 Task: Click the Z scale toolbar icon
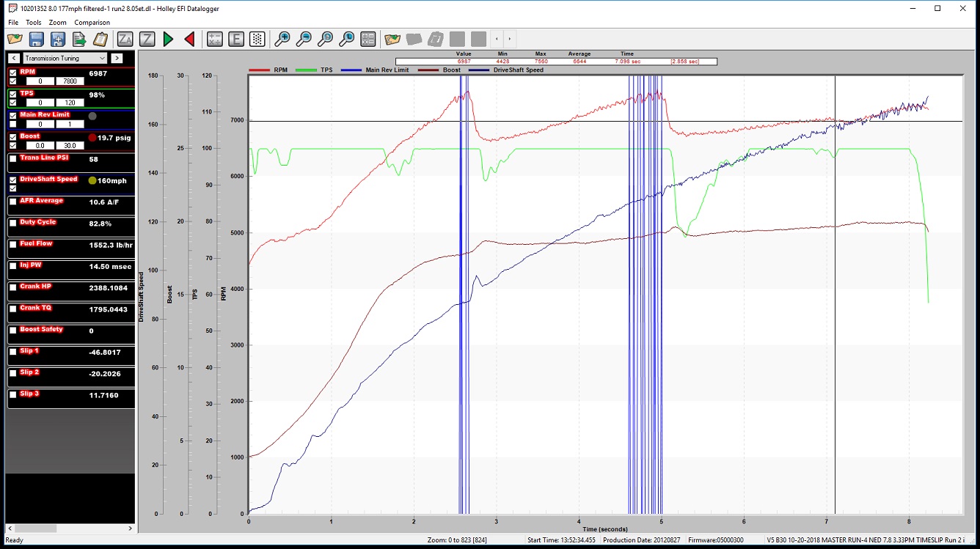tap(147, 39)
